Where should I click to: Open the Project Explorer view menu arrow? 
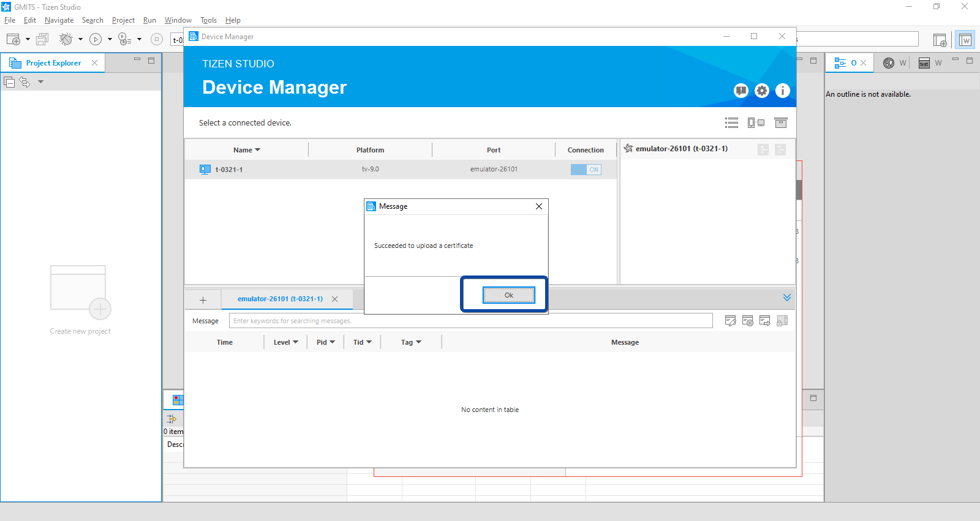pos(40,81)
